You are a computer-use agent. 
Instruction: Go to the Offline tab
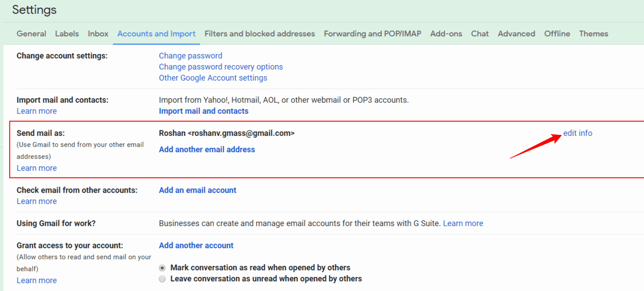557,34
